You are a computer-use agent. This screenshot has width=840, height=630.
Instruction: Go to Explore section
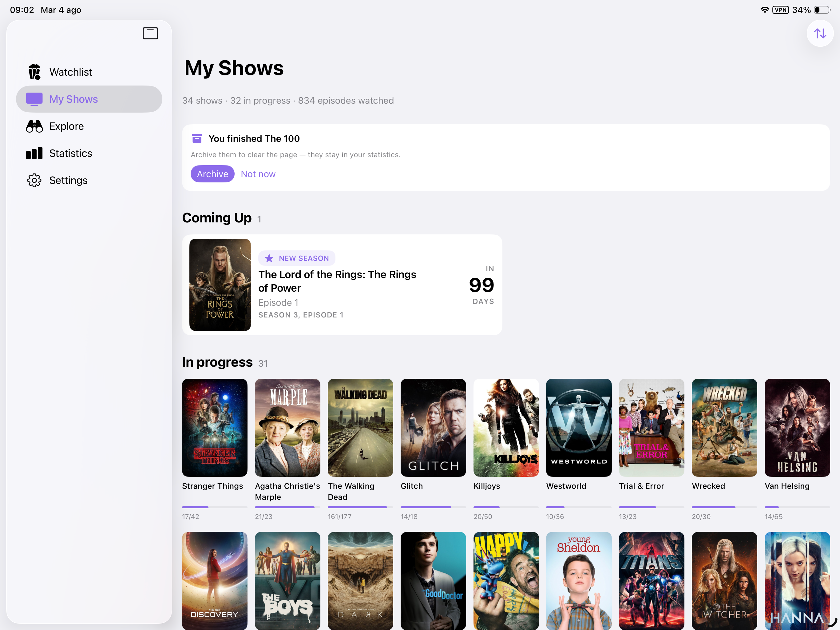(x=89, y=126)
